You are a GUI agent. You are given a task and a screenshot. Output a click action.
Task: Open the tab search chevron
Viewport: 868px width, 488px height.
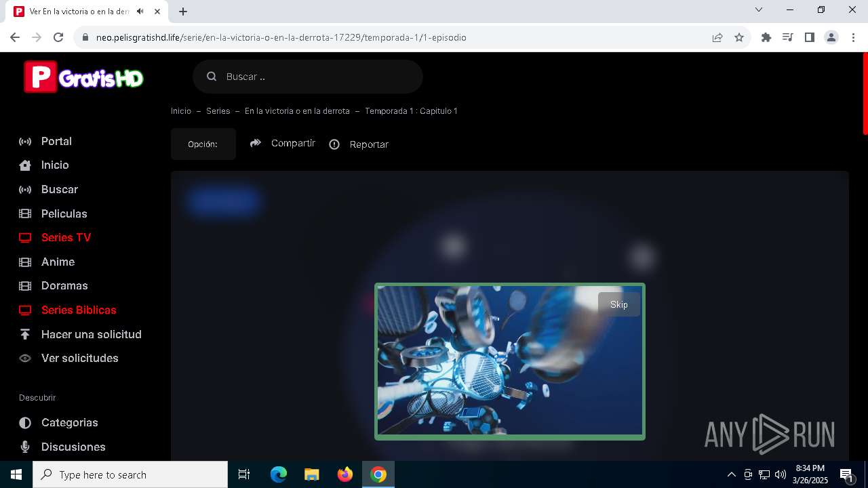759,9
